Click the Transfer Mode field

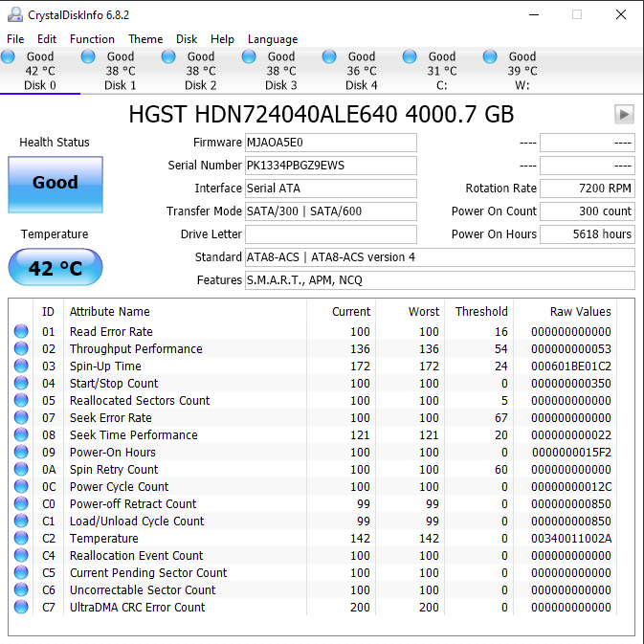pyautogui.click(x=331, y=211)
